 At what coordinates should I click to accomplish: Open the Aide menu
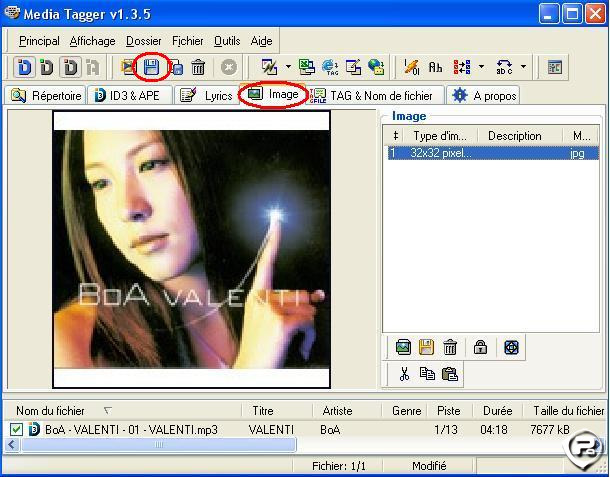[x=261, y=41]
